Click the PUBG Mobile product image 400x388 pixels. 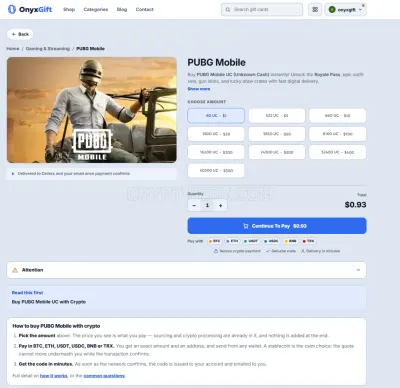92,110
